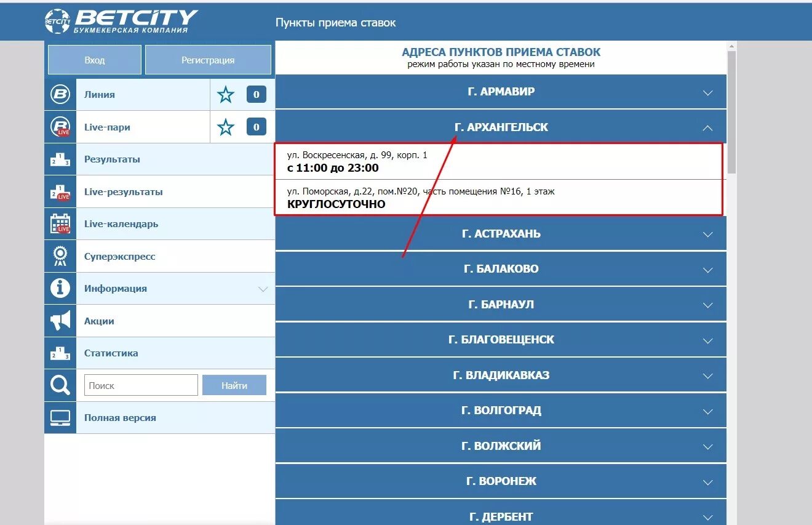Collapse the Г. Архангельск city chevron

[707, 128]
